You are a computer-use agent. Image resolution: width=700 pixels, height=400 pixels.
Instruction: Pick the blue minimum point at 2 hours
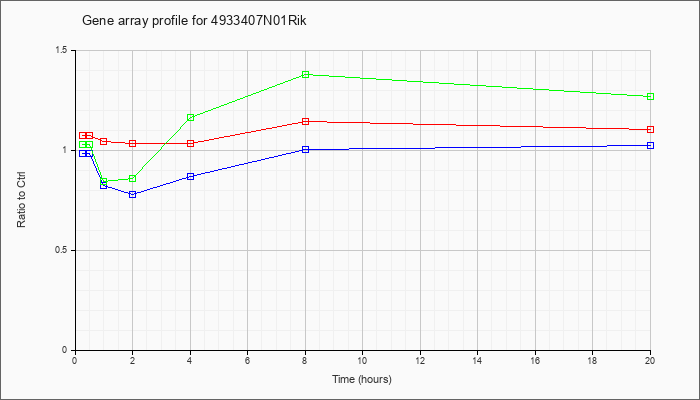click(x=133, y=195)
